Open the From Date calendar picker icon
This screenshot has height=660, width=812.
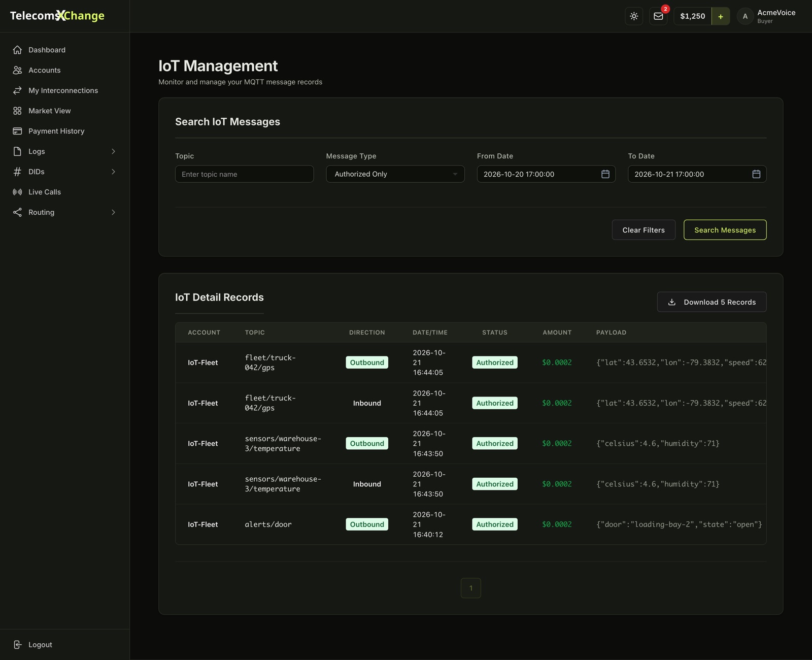pos(605,174)
